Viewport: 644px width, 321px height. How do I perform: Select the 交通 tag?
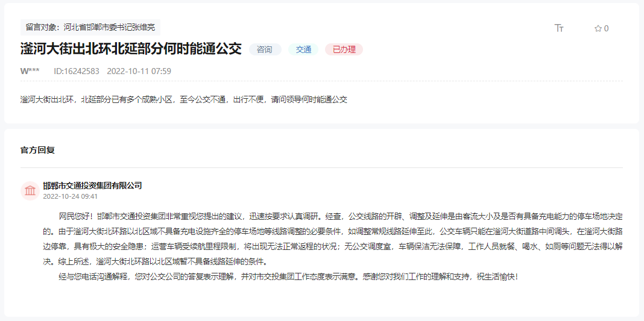303,49
